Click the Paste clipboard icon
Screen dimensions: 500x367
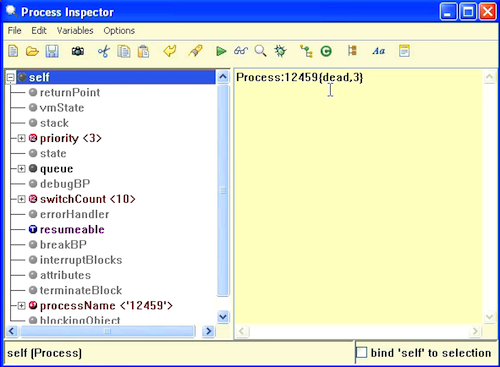click(143, 51)
